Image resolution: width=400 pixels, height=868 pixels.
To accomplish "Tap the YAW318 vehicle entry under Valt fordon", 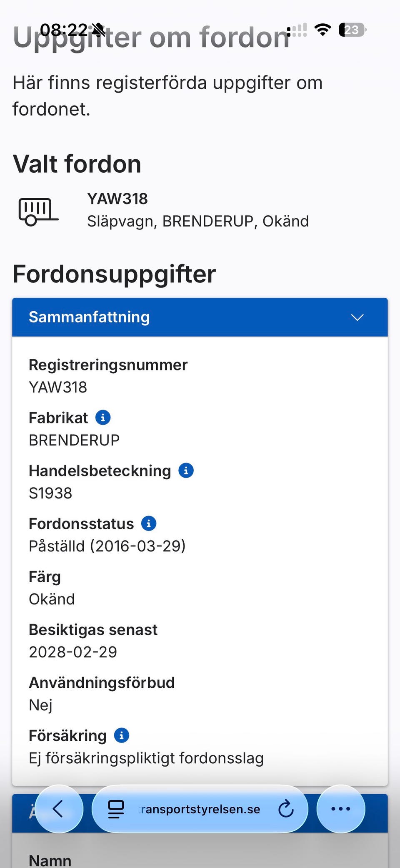I will pos(117,199).
